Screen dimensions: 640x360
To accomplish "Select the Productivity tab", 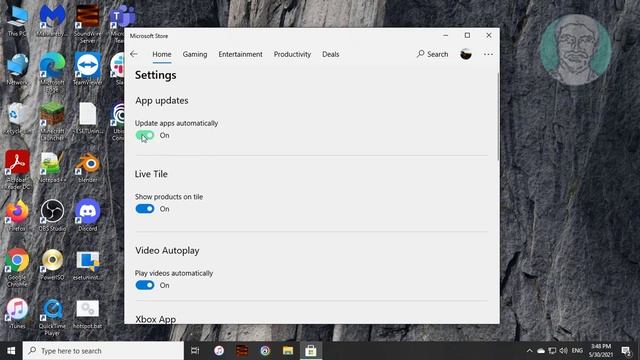I will (x=292, y=54).
